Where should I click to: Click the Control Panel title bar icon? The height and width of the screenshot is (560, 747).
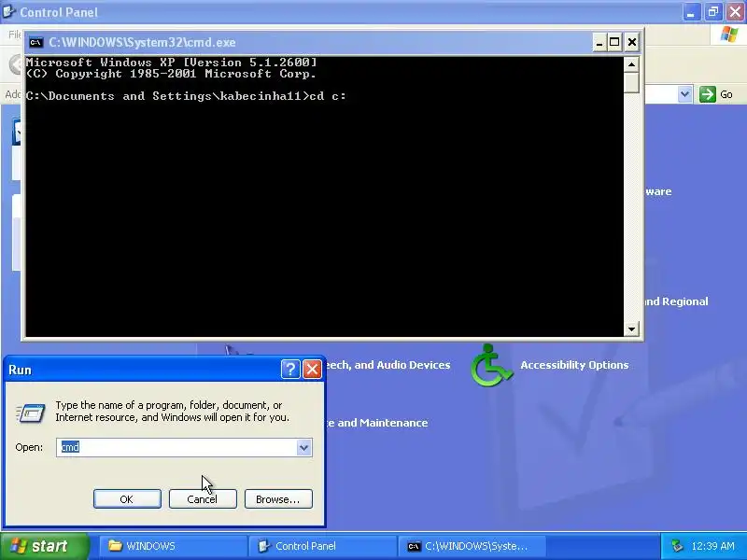point(9,11)
